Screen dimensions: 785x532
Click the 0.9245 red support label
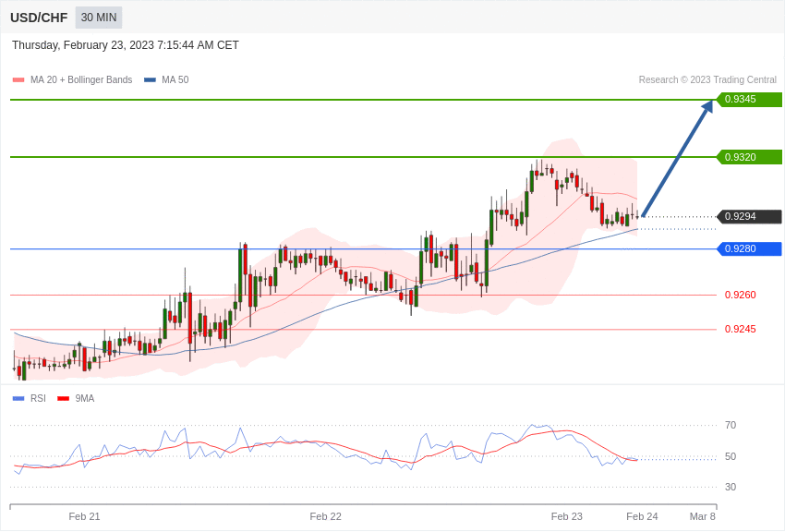tap(740, 329)
